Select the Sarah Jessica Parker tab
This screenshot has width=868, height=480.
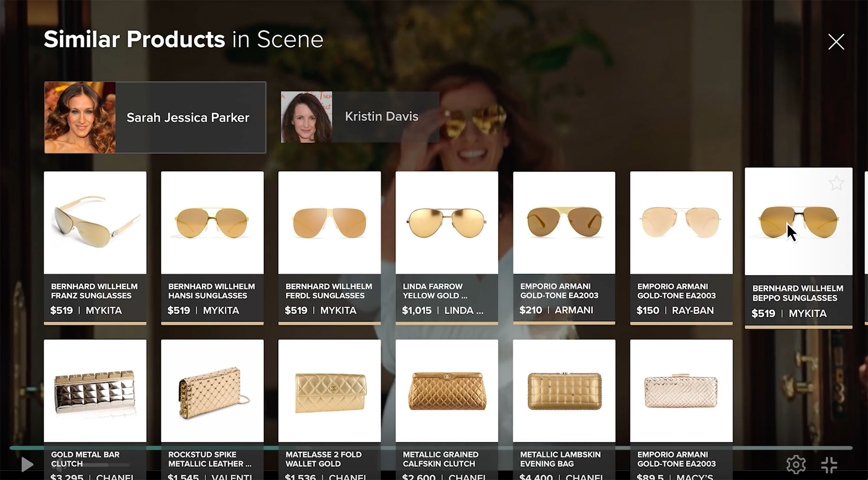(155, 117)
